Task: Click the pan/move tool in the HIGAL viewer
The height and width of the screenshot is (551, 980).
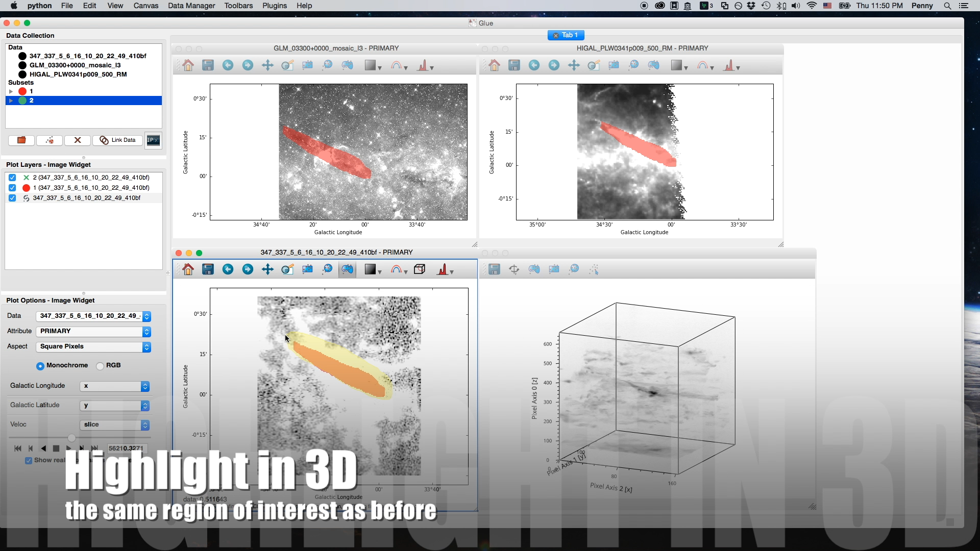Action: coord(574,65)
